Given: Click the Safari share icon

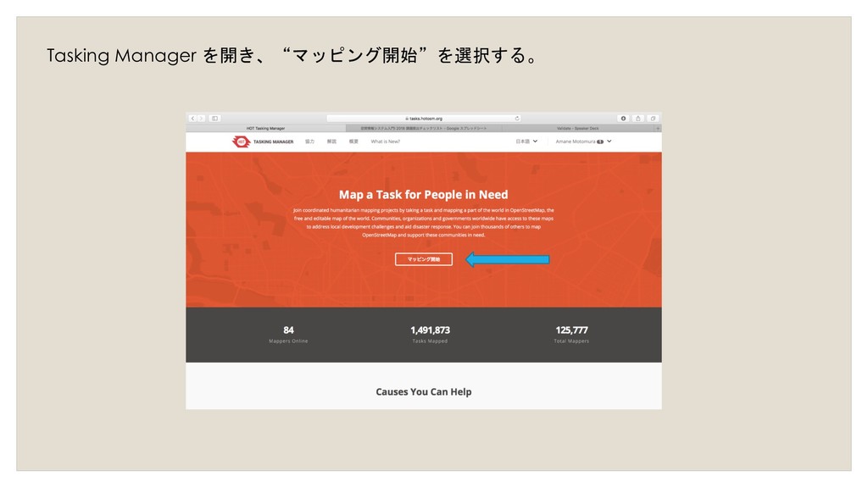Looking at the screenshot, I should [637, 119].
